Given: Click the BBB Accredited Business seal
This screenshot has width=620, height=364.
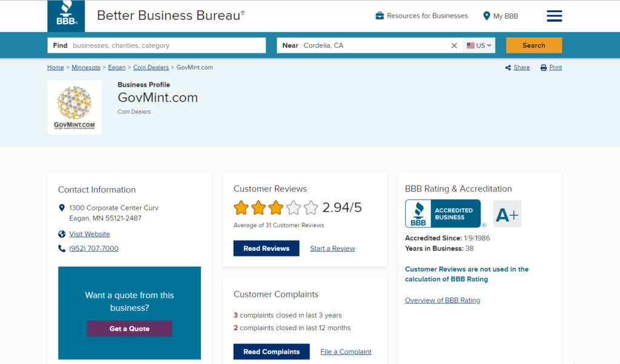Looking at the screenshot, I should [x=443, y=213].
